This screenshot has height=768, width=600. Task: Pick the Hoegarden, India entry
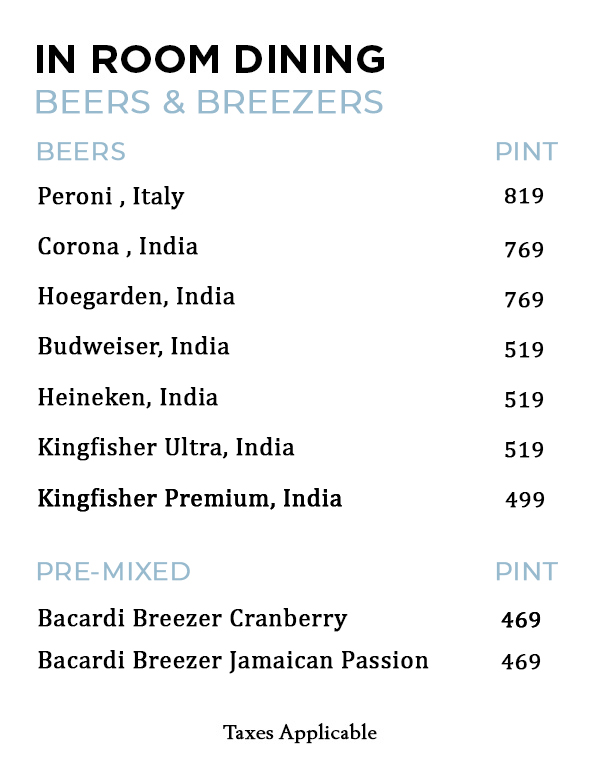(136, 297)
